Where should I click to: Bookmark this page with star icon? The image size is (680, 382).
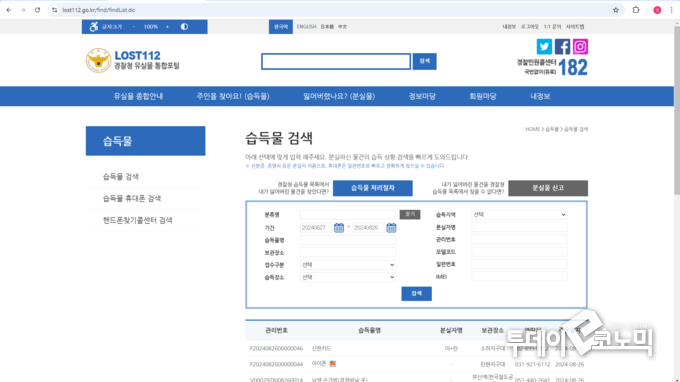[615, 10]
